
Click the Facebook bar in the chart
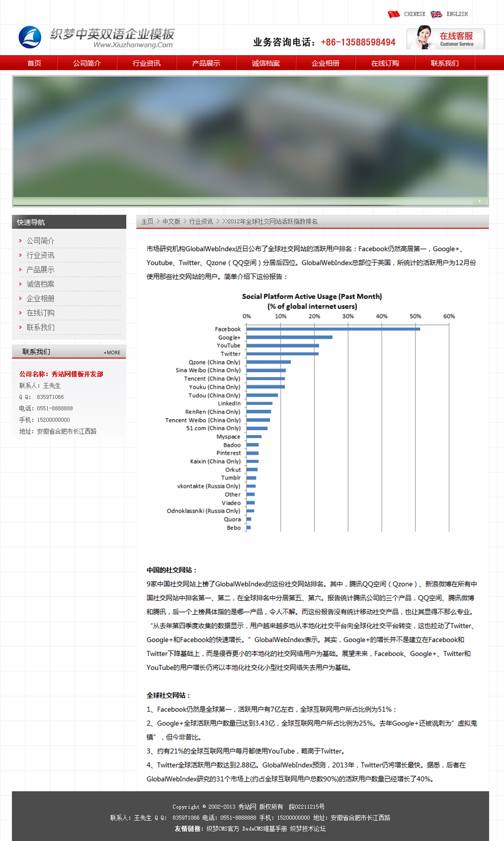332,329
